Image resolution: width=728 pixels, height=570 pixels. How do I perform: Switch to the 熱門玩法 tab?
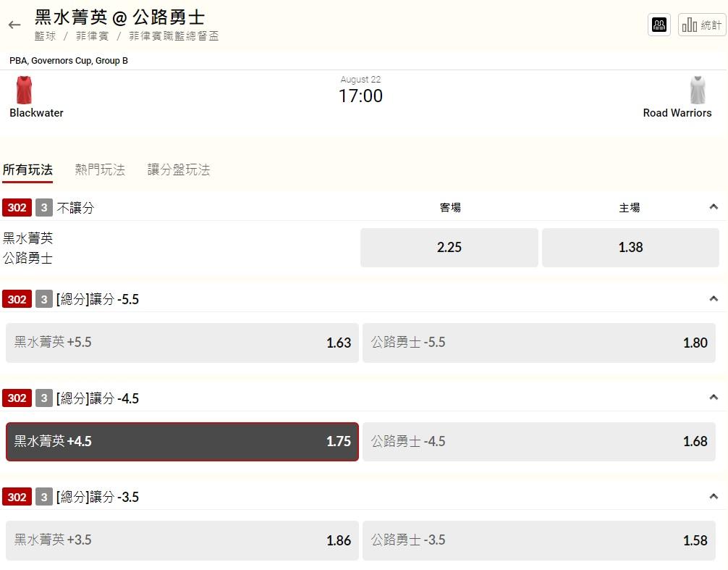[100, 169]
